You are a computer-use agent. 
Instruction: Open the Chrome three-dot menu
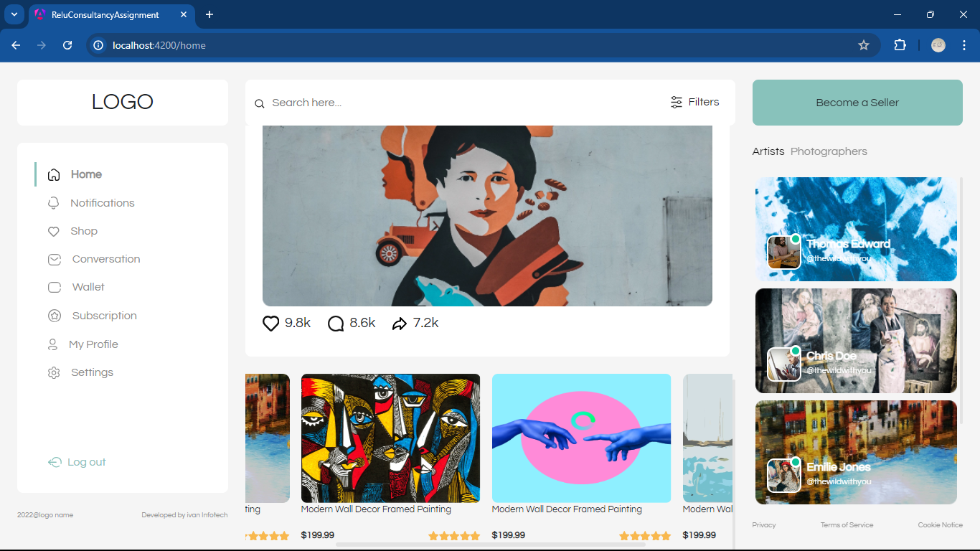pyautogui.click(x=964, y=45)
